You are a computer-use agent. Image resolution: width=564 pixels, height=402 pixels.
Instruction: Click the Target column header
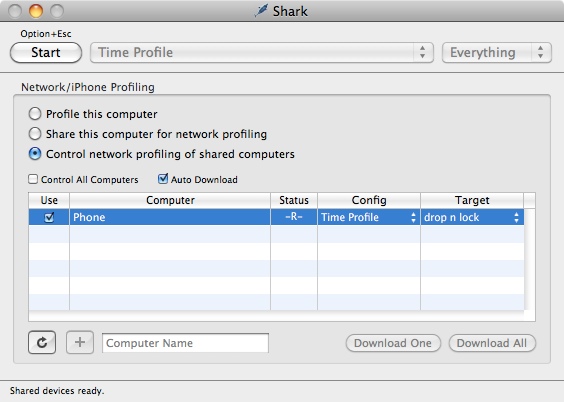pyautogui.click(x=472, y=200)
